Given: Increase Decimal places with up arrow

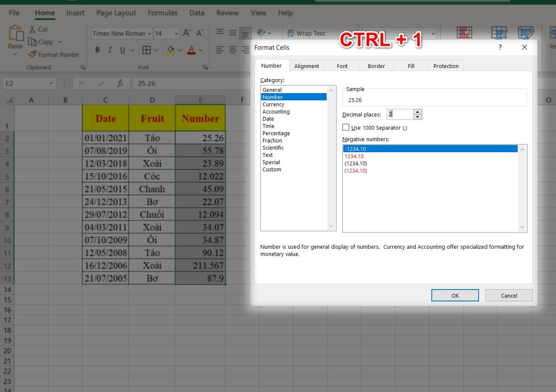Looking at the screenshot, I should [417, 112].
